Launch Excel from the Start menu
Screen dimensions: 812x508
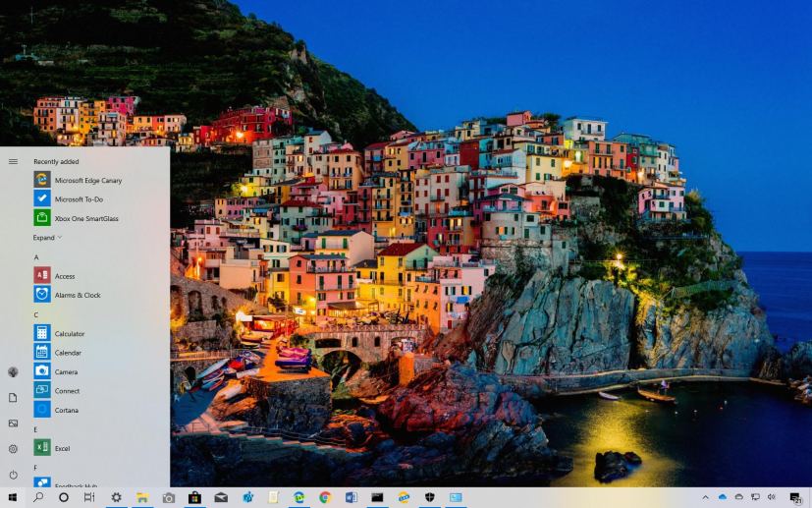click(62, 448)
